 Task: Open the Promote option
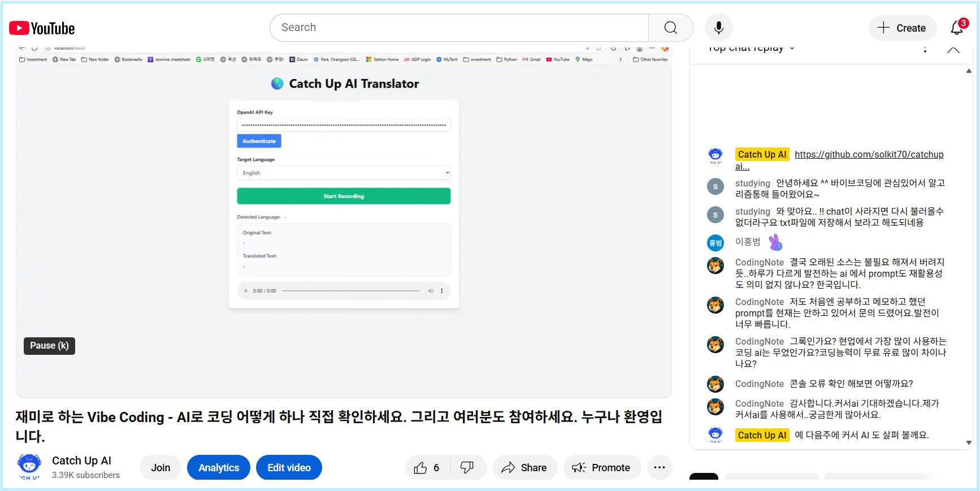coord(602,467)
